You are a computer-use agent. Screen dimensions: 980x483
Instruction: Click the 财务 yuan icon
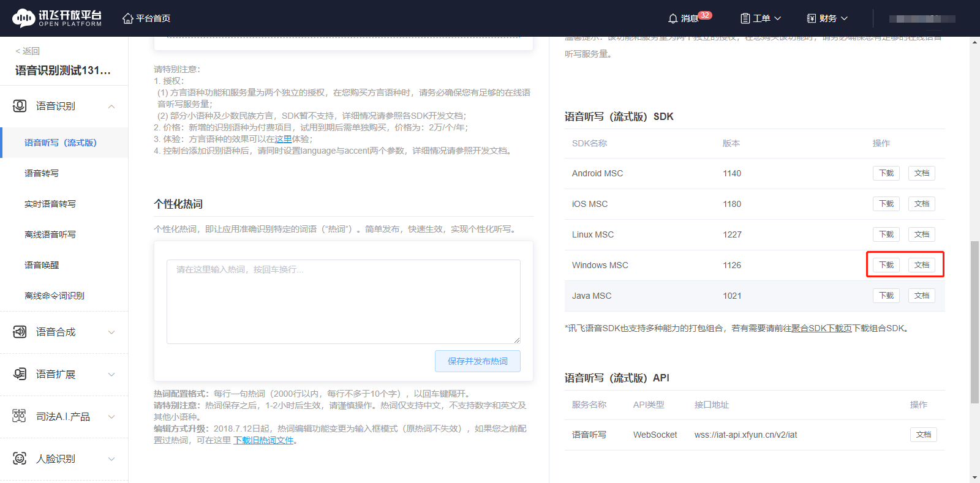pos(812,18)
